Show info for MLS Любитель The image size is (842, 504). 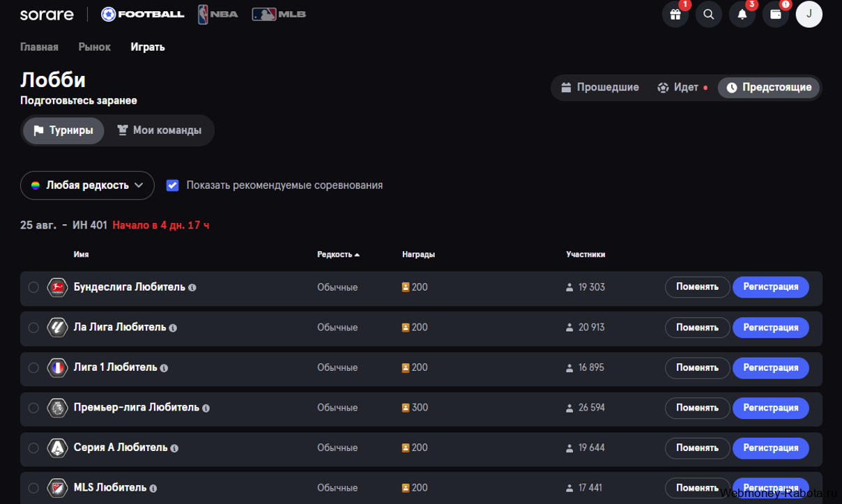pyautogui.click(x=153, y=489)
